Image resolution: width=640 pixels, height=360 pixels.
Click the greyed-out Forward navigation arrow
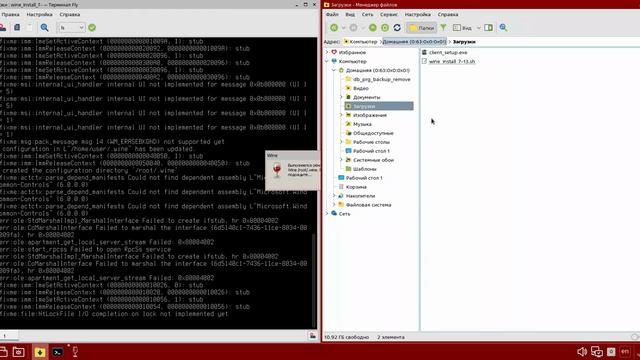(x=353, y=28)
